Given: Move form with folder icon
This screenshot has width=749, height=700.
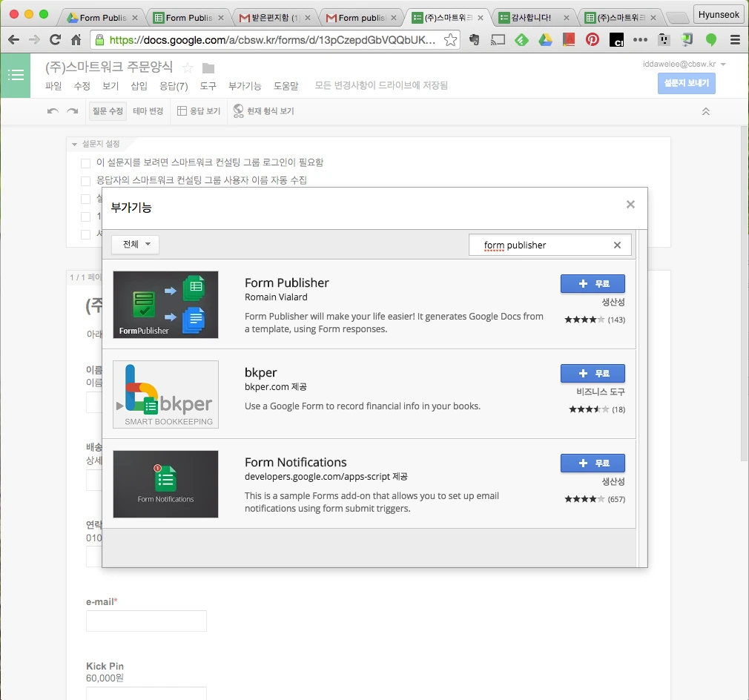Looking at the screenshot, I should click(208, 68).
